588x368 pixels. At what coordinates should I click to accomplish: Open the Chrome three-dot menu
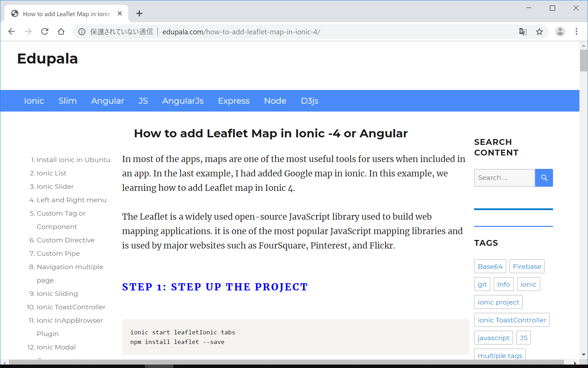tap(576, 32)
